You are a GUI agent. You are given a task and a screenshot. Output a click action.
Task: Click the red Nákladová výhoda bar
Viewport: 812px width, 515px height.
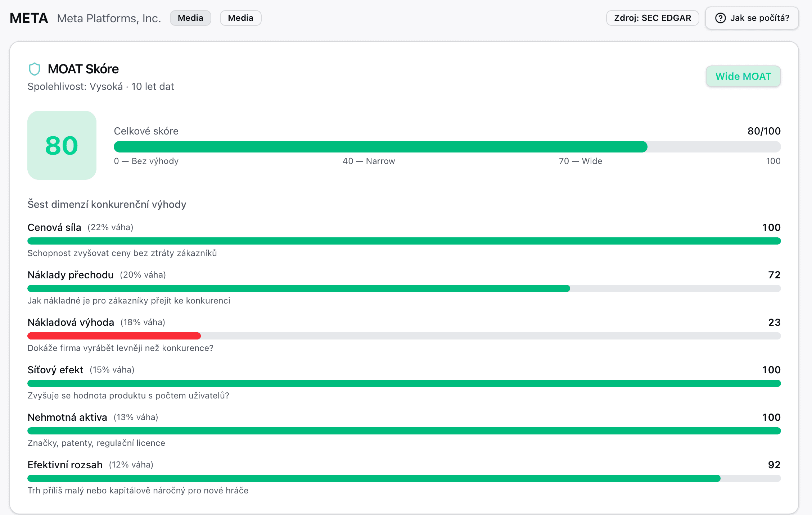(x=114, y=336)
